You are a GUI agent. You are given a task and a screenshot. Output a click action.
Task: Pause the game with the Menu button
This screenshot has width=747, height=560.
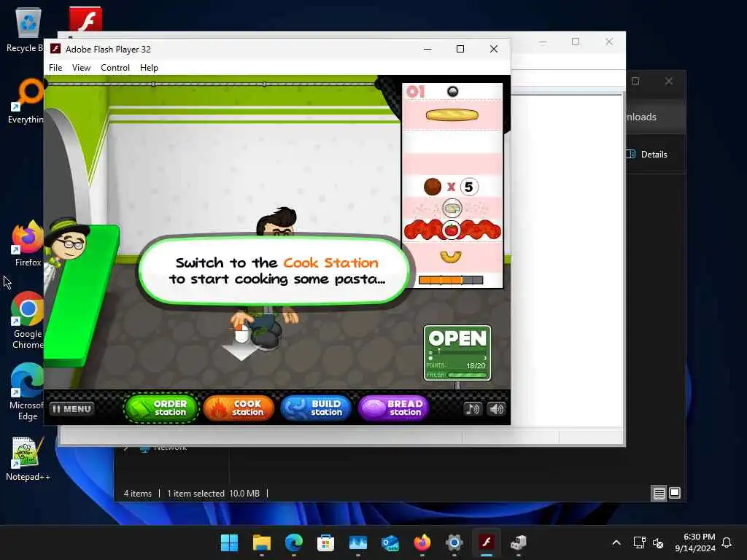click(x=71, y=408)
